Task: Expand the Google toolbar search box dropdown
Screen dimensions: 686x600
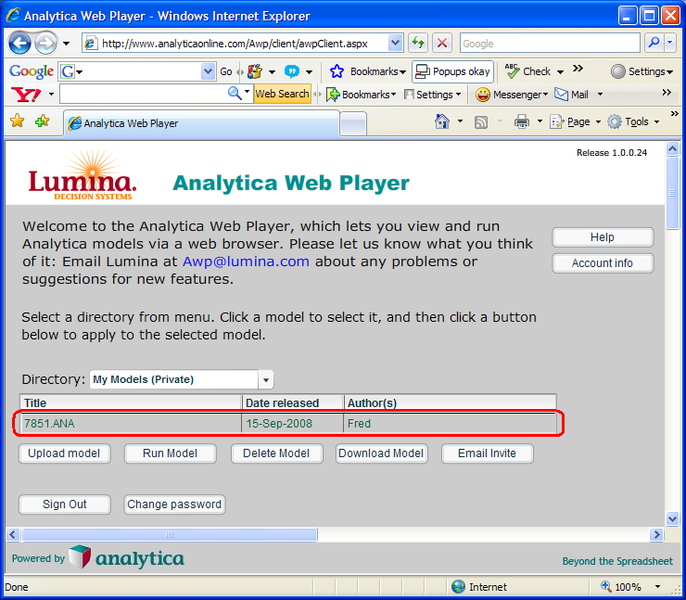Action: [208, 71]
